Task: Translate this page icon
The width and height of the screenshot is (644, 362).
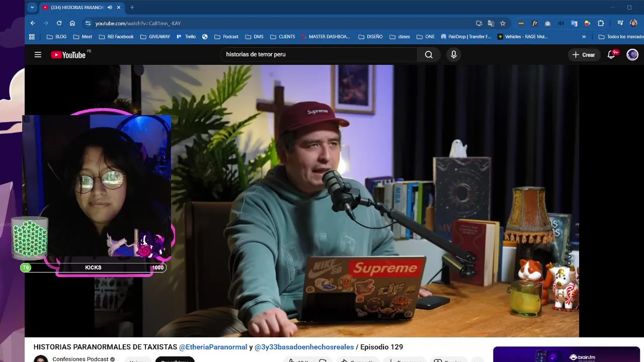Action: [x=491, y=23]
